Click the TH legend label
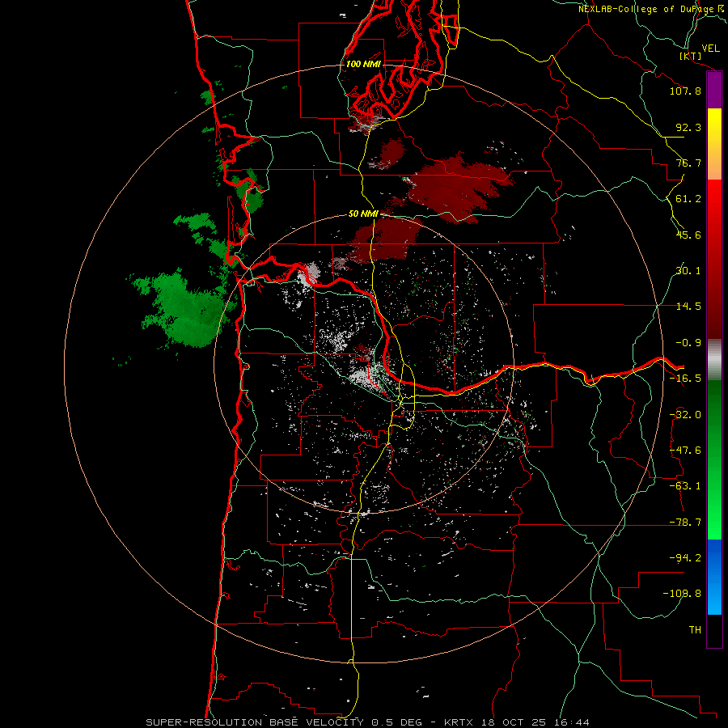728x728 pixels. tap(695, 629)
